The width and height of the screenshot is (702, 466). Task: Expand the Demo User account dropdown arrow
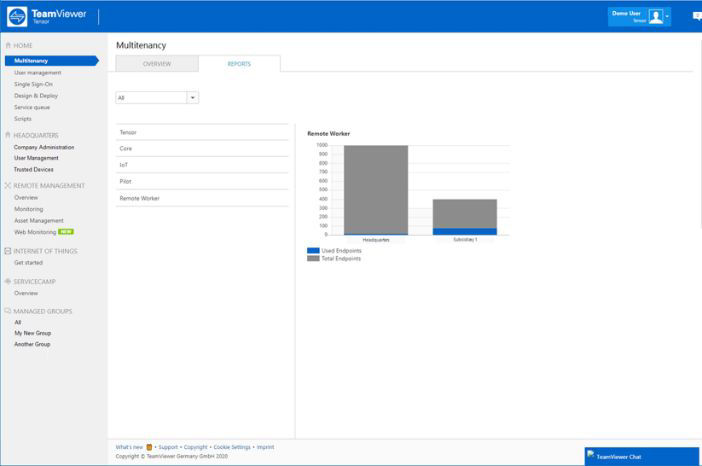click(667, 17)
